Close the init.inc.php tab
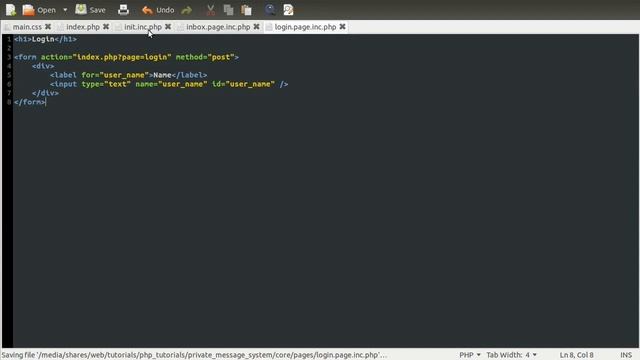The width and height of the screenshot is (640, 360). pos(168,27)
